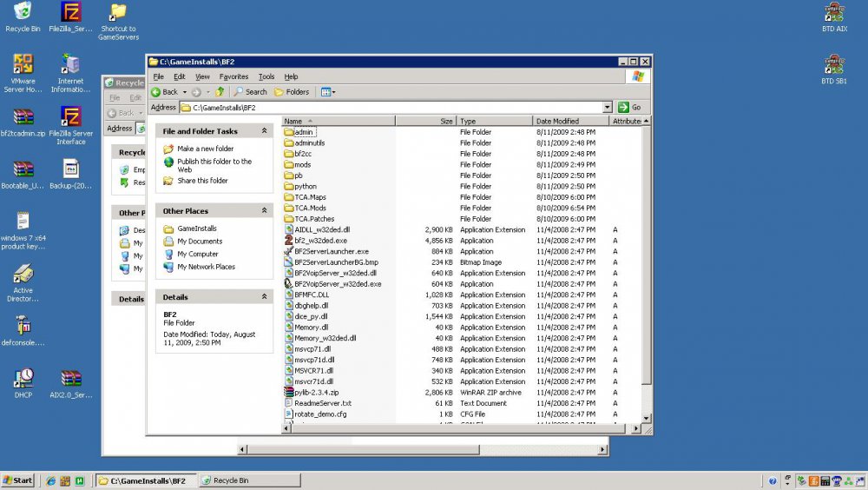Open the Views toolbar dropdown
Screen dimensions: 868x490
coord(327,91)
